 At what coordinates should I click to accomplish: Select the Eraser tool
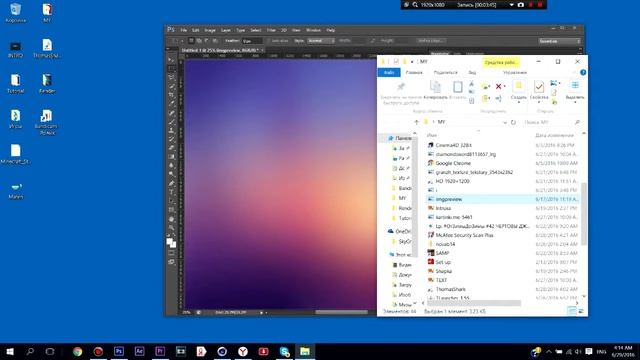171,148
